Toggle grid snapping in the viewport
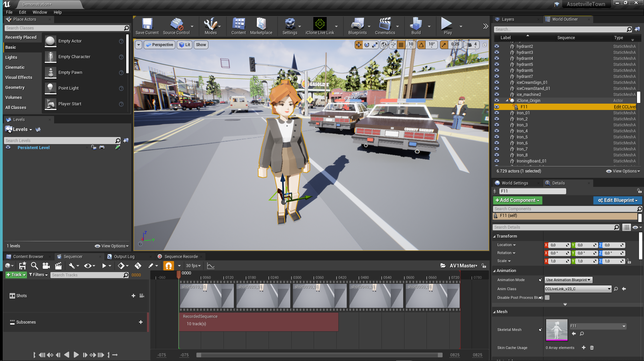 [401, 45]
